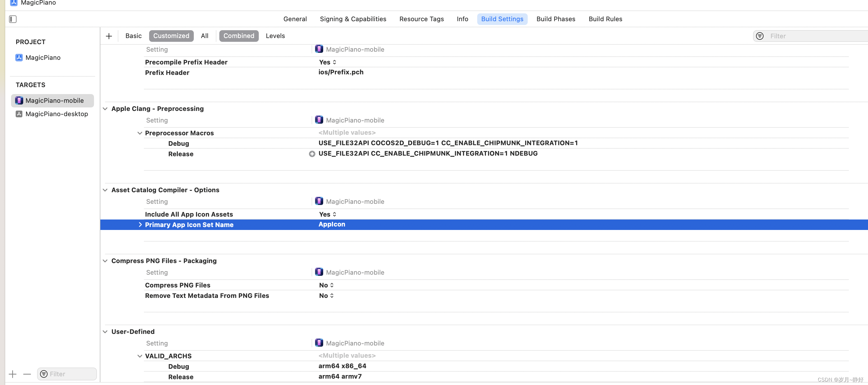This screenshot has height=385, width=868.
Task: Select Remove Text Metadata From PNG Files setting
Action: (x=207, y=296)
